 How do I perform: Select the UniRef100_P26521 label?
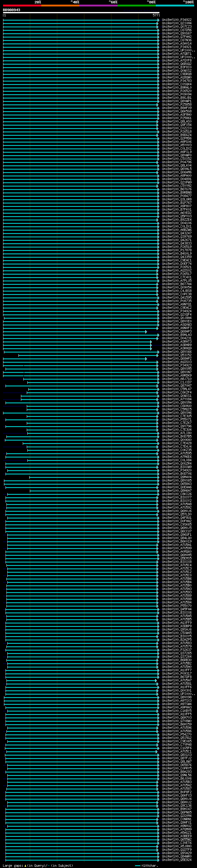pos(177,267)
